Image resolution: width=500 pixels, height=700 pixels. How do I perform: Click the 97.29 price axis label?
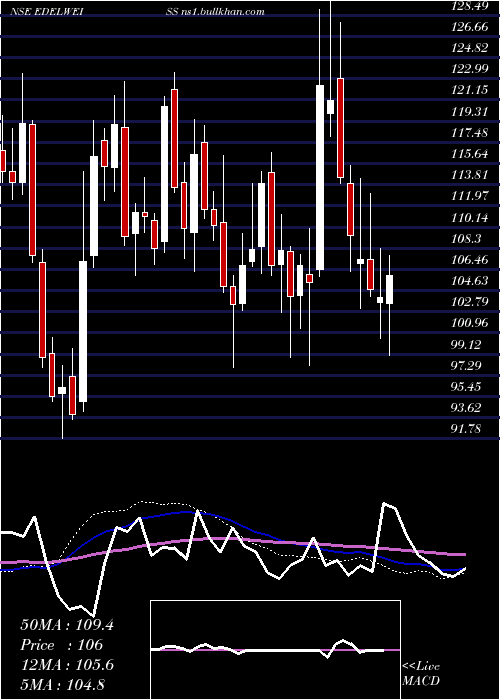(467, 366)
